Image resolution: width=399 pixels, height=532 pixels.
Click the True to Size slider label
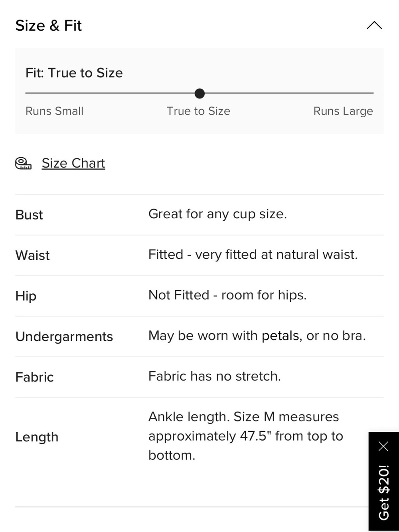pyautogui.click(x=198, y=111)
